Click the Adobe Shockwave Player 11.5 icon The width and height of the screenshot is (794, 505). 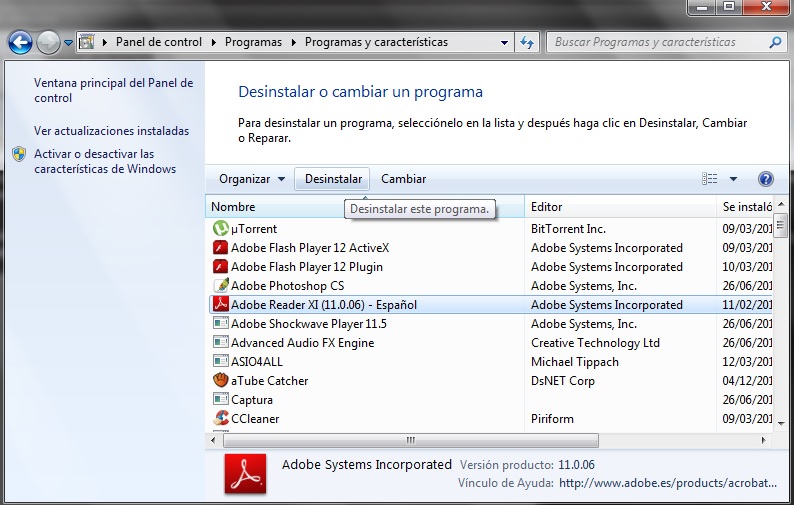click(221, 323)
